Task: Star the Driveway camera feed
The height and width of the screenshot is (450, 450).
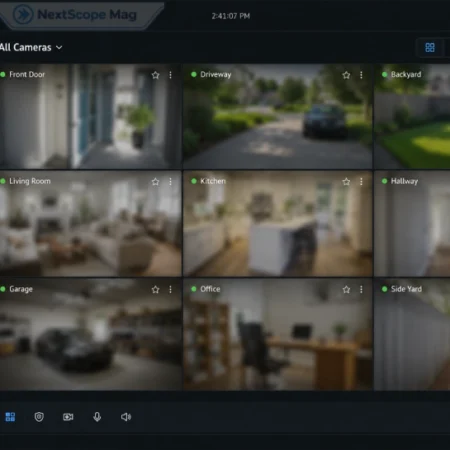Action: pyautogui.click(x=346, y=75)
